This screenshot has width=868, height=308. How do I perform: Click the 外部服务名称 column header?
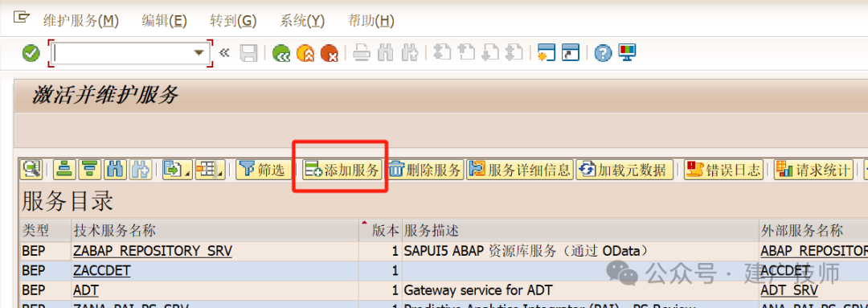pos(813,231)
